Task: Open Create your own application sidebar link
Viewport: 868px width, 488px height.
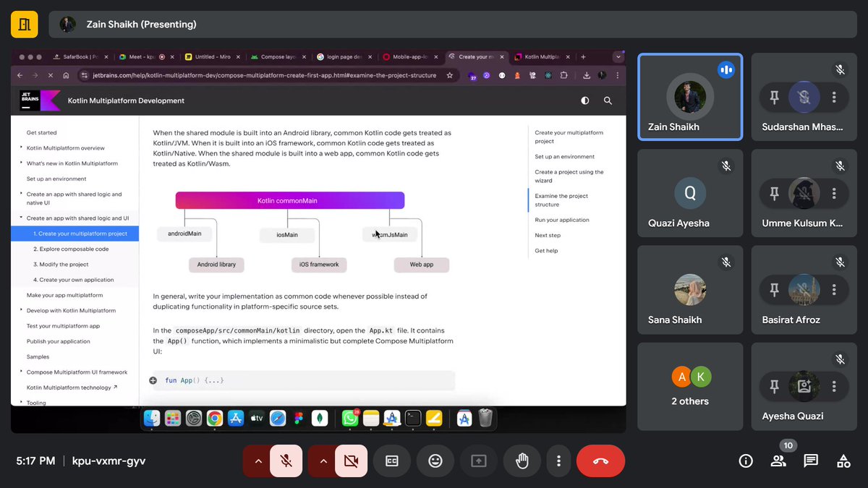Action: click(73, 280)
